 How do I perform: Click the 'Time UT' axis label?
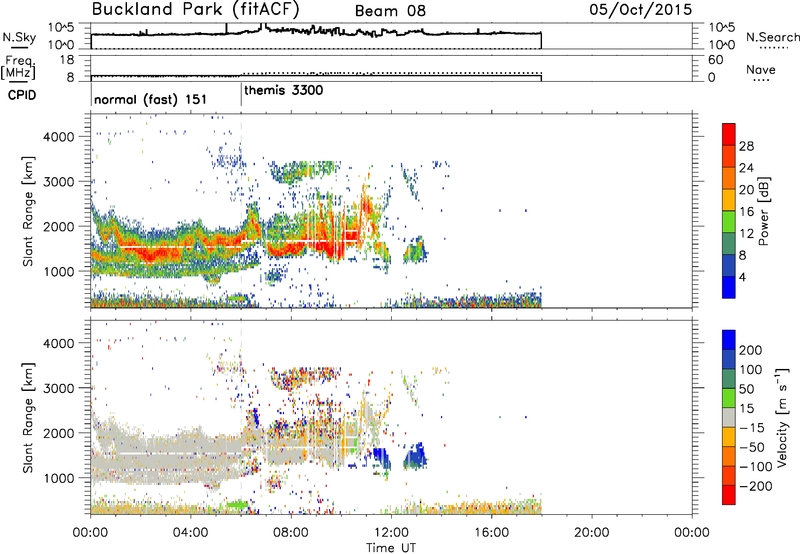click(x=391, y=547)
